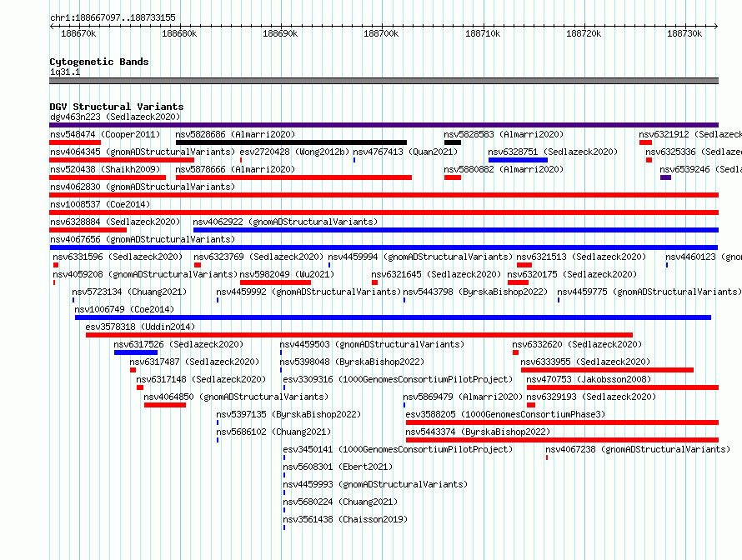Select the nsv5880882 (Almarri2020) label

[x=504, y=169]
